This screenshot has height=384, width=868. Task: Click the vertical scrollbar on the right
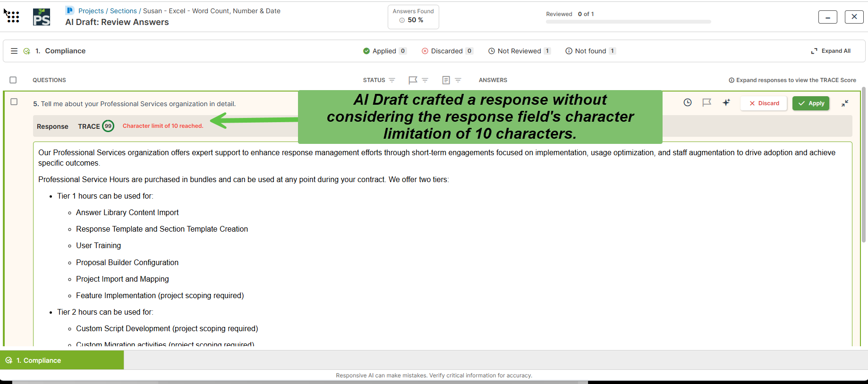pos(864,165)
